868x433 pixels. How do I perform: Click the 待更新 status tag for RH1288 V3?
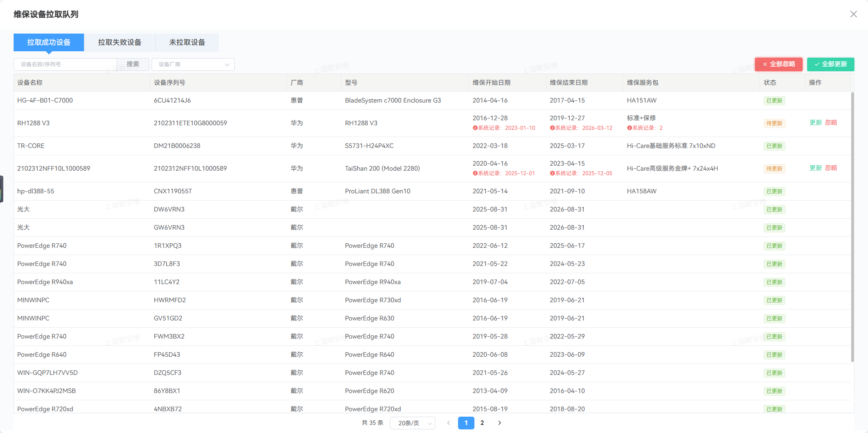point(774,123)
